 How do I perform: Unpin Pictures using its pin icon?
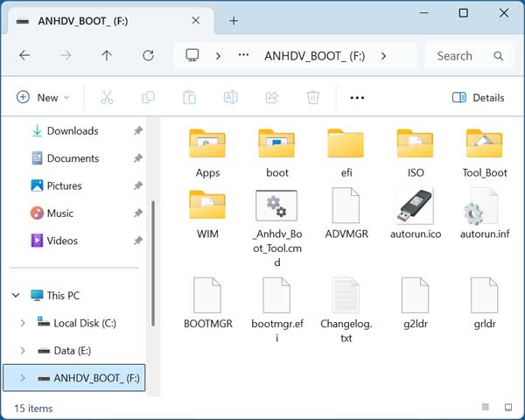tap(138, 185)
